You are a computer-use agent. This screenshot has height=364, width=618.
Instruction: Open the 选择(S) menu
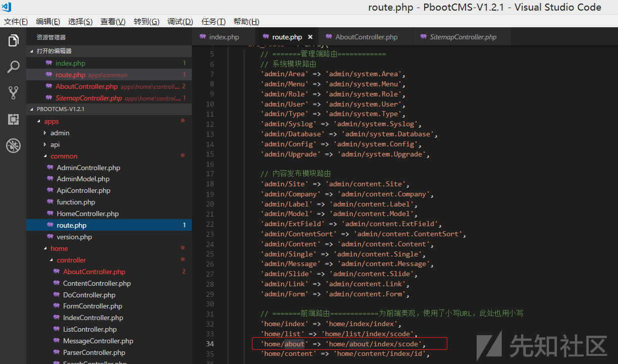click(x=80, y=22)
